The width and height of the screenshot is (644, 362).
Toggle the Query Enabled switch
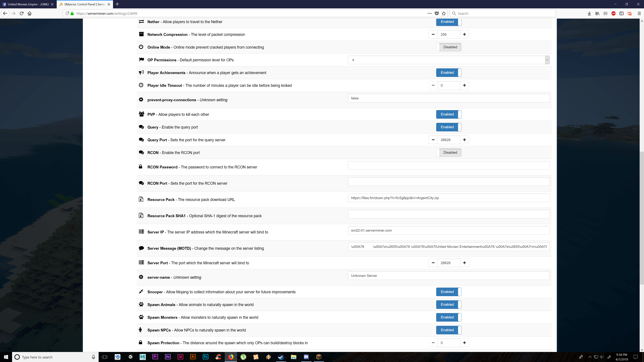tap(448, 127)
